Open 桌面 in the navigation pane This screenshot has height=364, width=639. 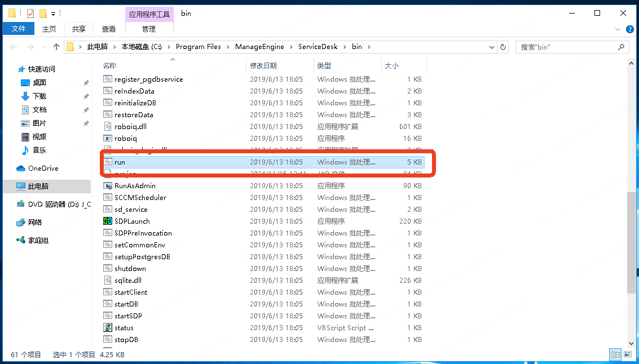[x=39, y=83]
